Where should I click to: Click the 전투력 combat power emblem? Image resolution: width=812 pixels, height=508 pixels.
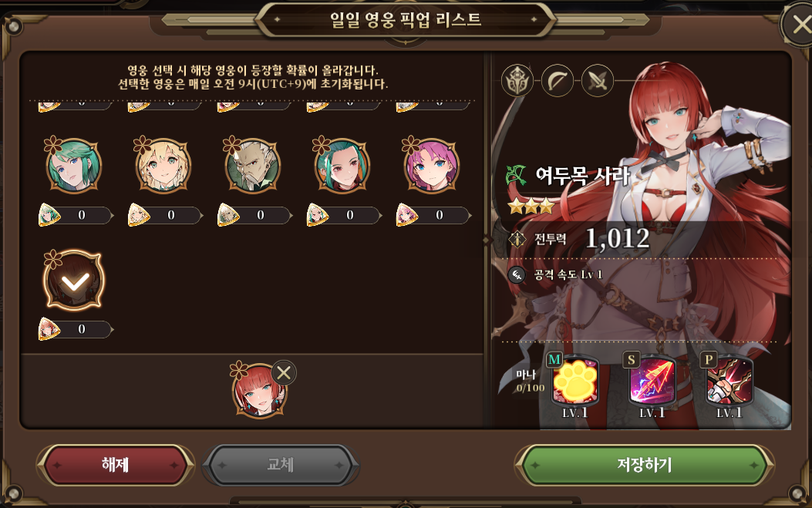[x=517, y=239]
